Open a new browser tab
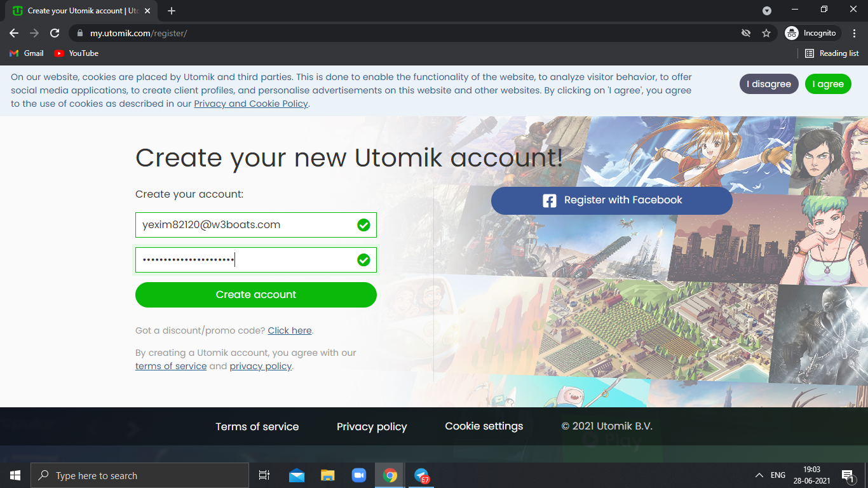The image size is (868, 488). 172,11
